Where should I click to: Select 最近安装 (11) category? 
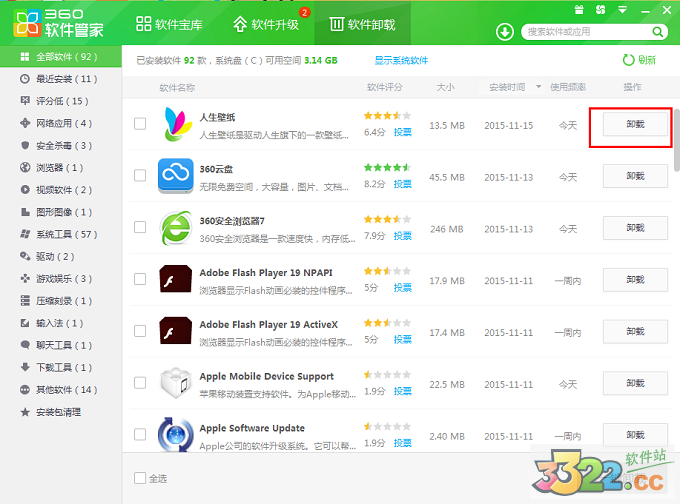61,79
